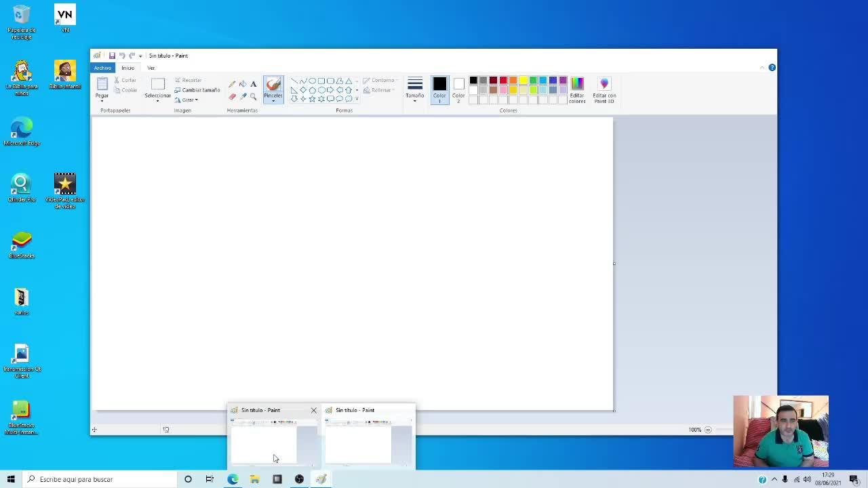868x488 pixels.
Task: Show hidden system tray icons
Action: 774,479
